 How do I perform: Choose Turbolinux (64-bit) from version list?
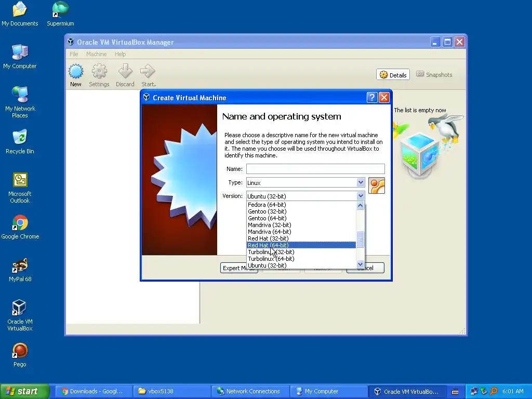coord(301,259)
